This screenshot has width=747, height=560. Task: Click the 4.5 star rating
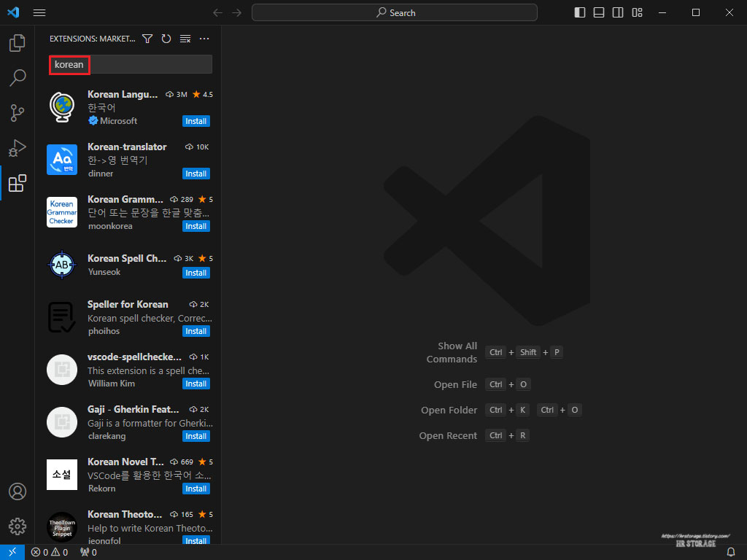point(203,94)
